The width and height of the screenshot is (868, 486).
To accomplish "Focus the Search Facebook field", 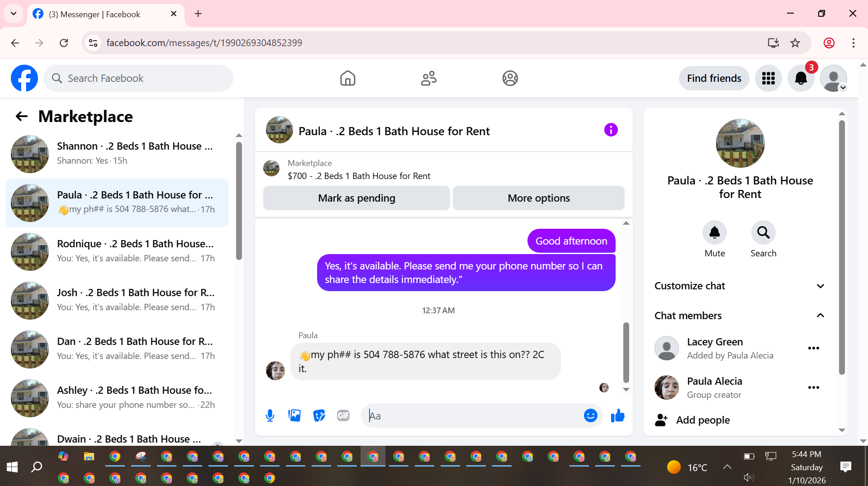I will (x=138, y=78).
